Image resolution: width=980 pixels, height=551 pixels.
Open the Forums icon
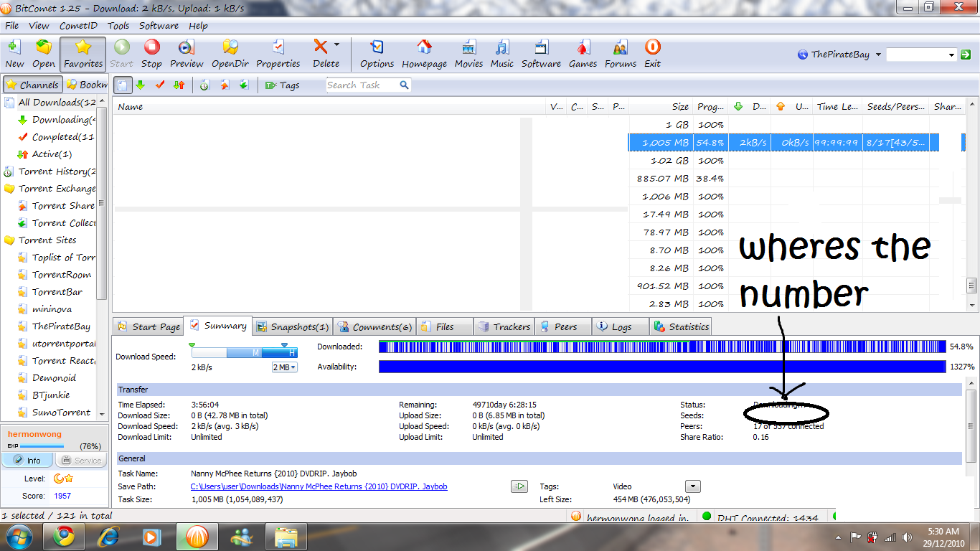(x=621, y=54)
